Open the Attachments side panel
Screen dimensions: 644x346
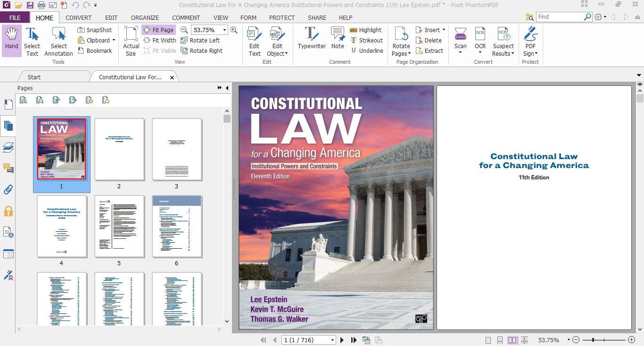click(8, 190)
